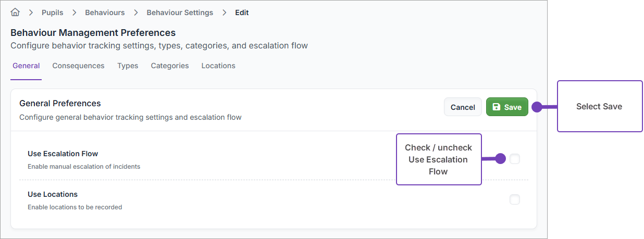644x239 pixels.
Task: Go back to Behaviour Settings breadcrumb
Action: pyautogui.click(x=180, y=12)
